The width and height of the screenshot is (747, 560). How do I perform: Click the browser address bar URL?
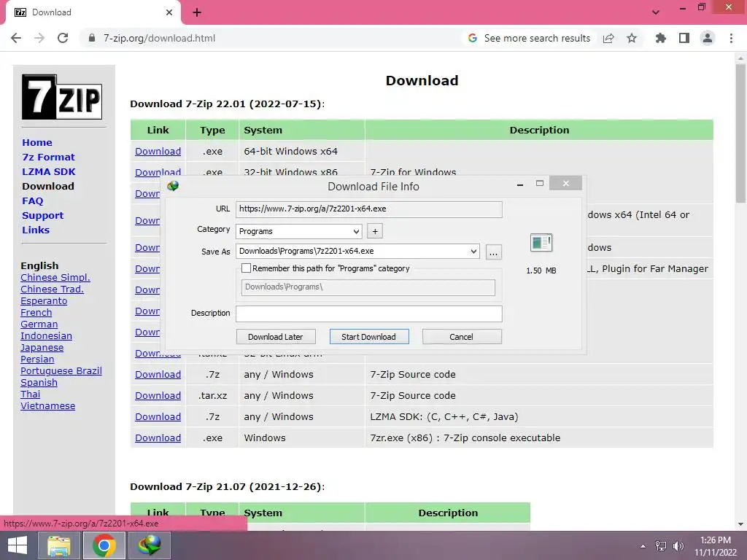pyautogui.click(x=159, y=38)
